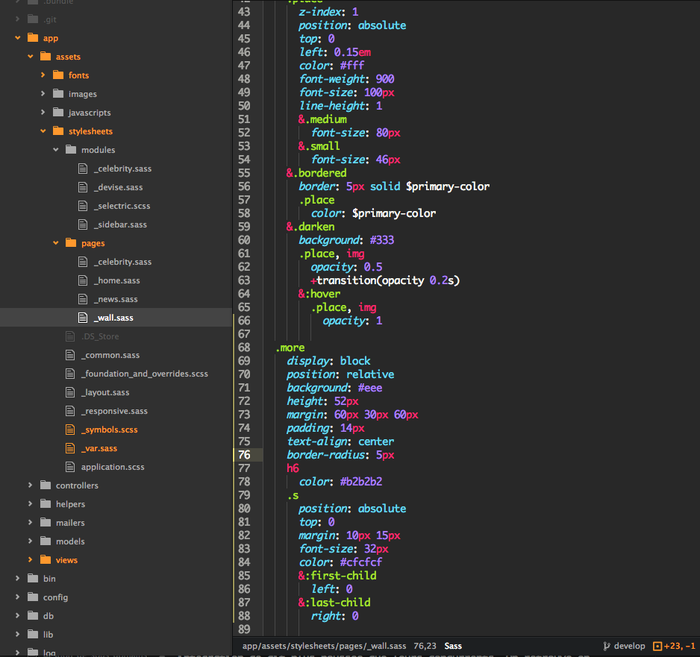Click file path app/assets/stylesheets/pages/_wall.sass
Viewport: 700px width, 657px height.
[x=324, y=646]
